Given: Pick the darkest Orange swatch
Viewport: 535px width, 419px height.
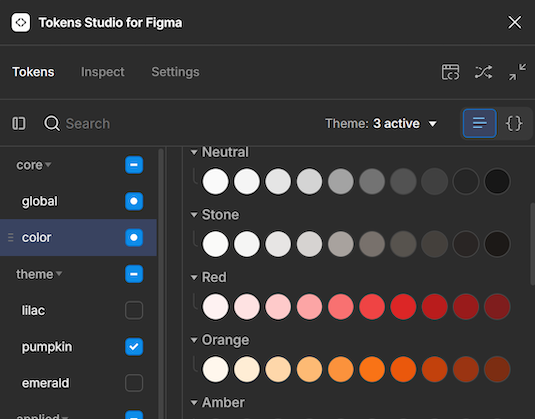Looking at the screenshot, I should (x=497, y=369).
